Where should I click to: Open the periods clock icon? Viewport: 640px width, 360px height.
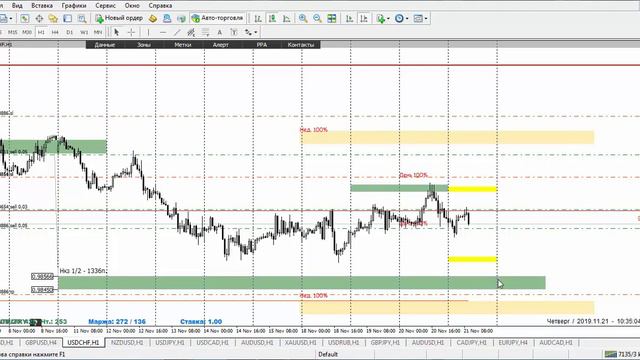click(399, 18)
